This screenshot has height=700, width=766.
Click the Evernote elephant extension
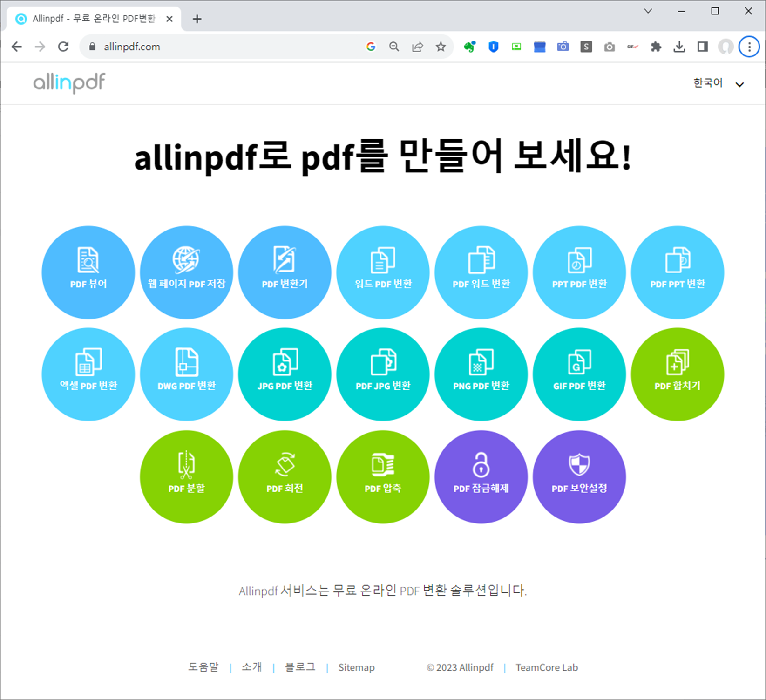[x=470, y=47]
